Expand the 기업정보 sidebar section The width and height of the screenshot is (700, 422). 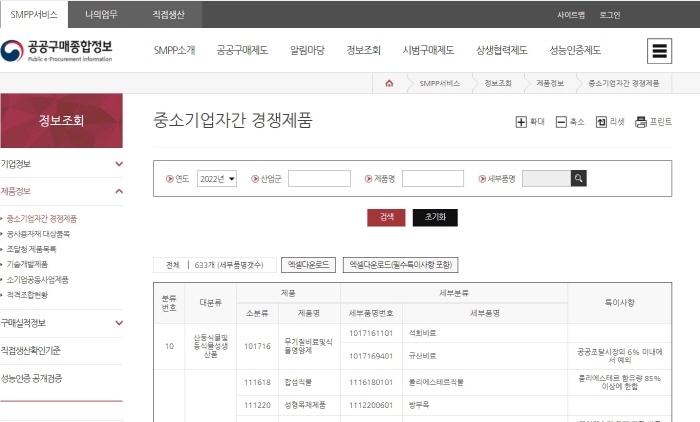pos(118,164)
